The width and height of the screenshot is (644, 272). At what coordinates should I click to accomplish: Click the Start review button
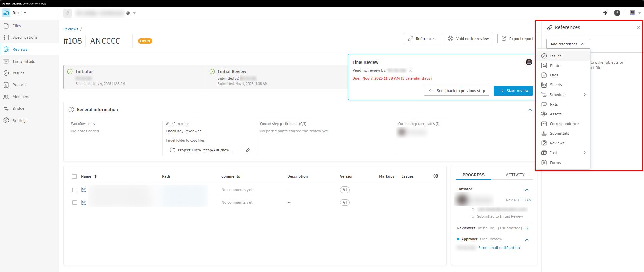pyautogui.click(x=513, y=91)
